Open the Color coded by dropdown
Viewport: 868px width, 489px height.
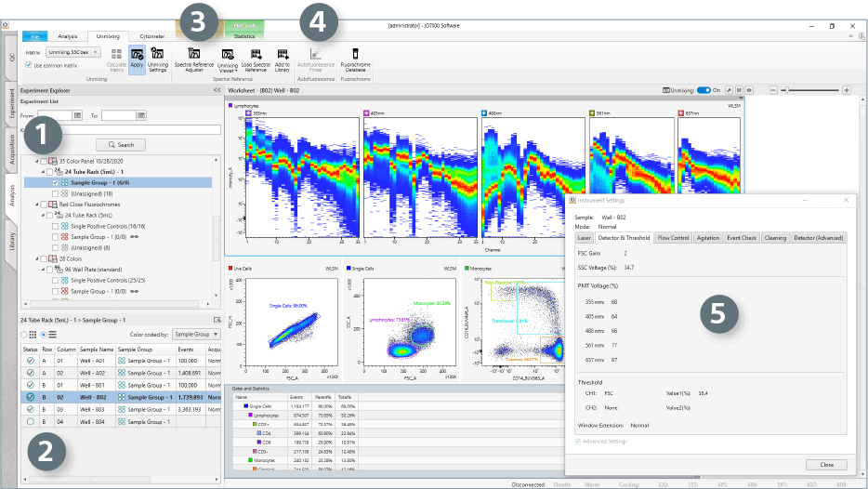point(195,334)
